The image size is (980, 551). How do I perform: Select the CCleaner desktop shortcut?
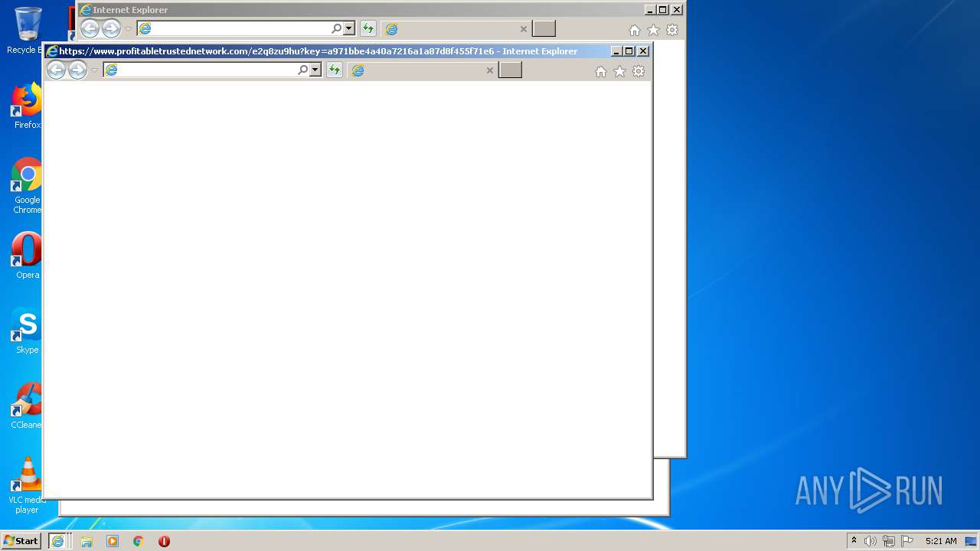click(x=27, y=406)
